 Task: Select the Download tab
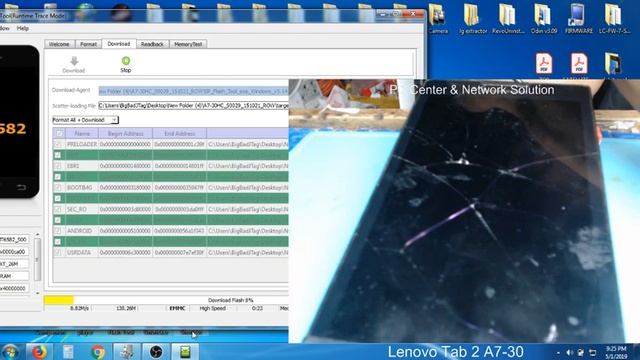click(119, 44)
